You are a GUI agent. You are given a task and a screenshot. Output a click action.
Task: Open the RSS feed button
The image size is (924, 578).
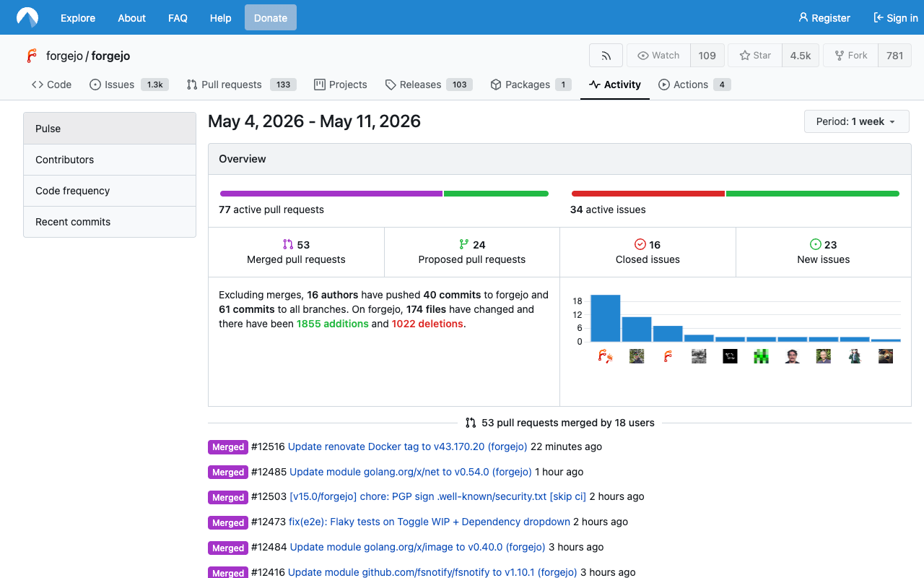tap(606, 56)
